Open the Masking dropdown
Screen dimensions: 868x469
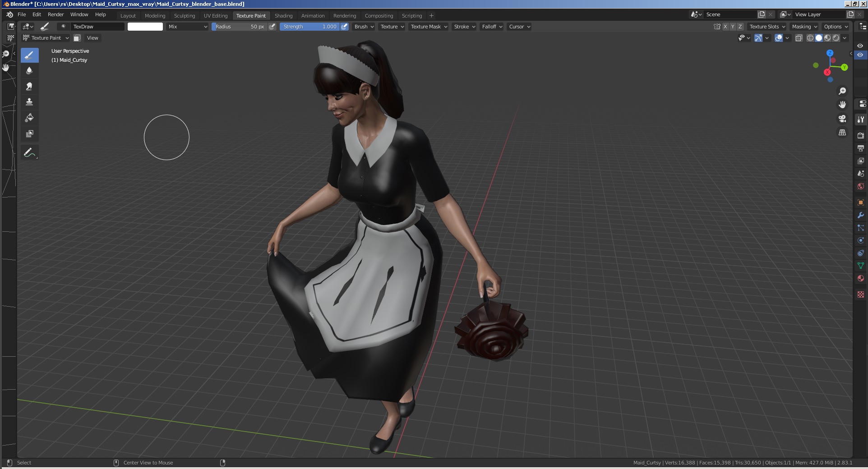(x=804, y=27)
